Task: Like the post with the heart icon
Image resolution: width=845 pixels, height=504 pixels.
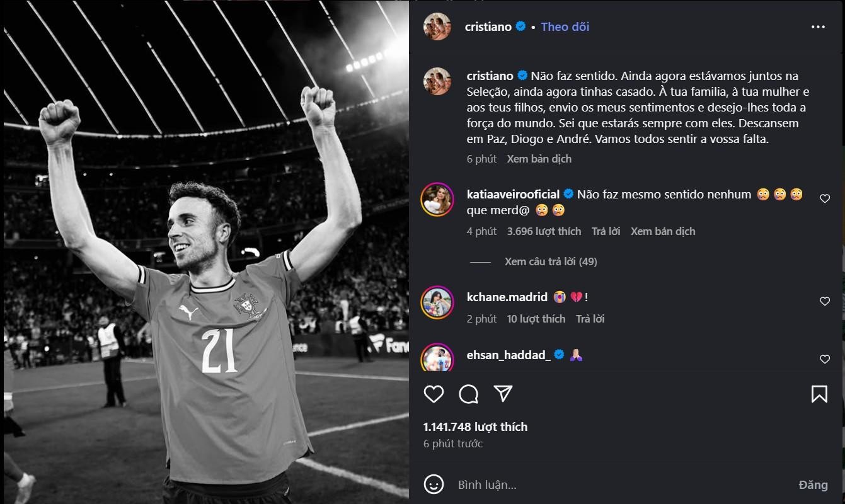Action: coord(434,394)
